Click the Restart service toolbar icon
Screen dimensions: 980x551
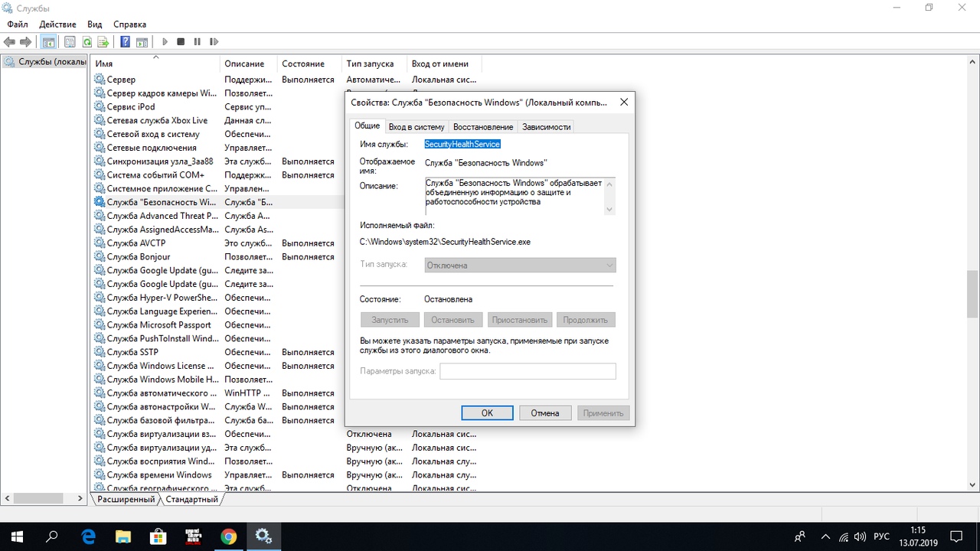[x=214, y=42]
